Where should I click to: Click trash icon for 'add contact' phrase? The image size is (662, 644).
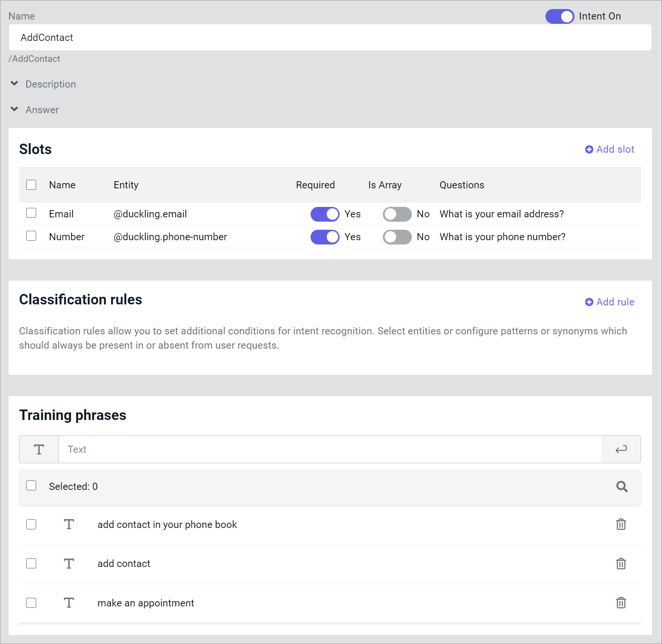pyautogui.click(x=621, y=564)
